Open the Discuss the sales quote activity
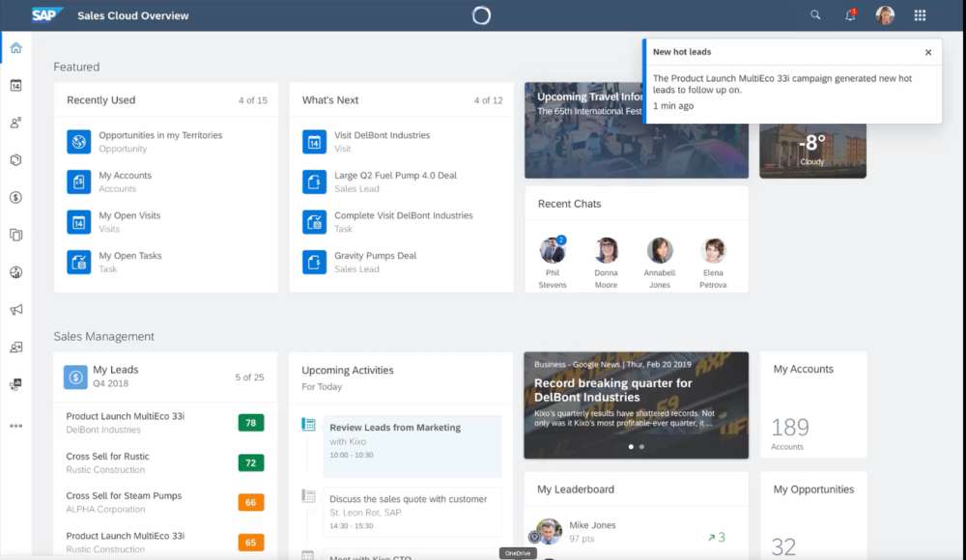Image resolution: width=966 pixels, height=560 pixels. click(x=412, y=512)
